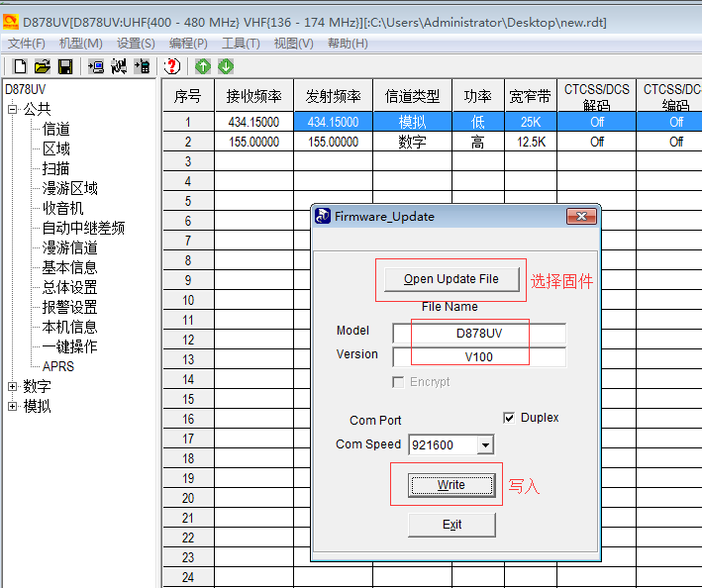Expand the 数字 tree node

tap(13, 386)
